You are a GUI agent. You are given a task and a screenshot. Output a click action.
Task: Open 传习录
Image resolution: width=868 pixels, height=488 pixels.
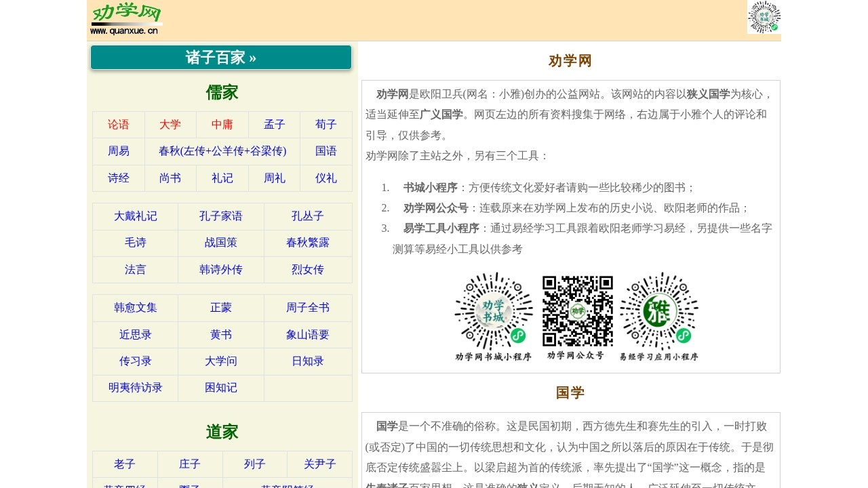[136, 361]
